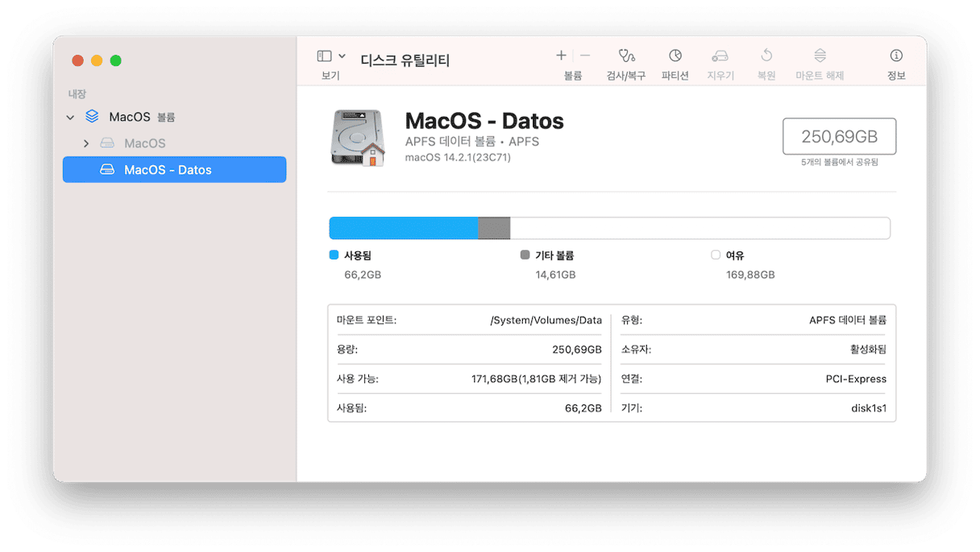Click the PCI-Express connection value
The height and width of the screenshot is (552, 980).
(x=856, y=379)
